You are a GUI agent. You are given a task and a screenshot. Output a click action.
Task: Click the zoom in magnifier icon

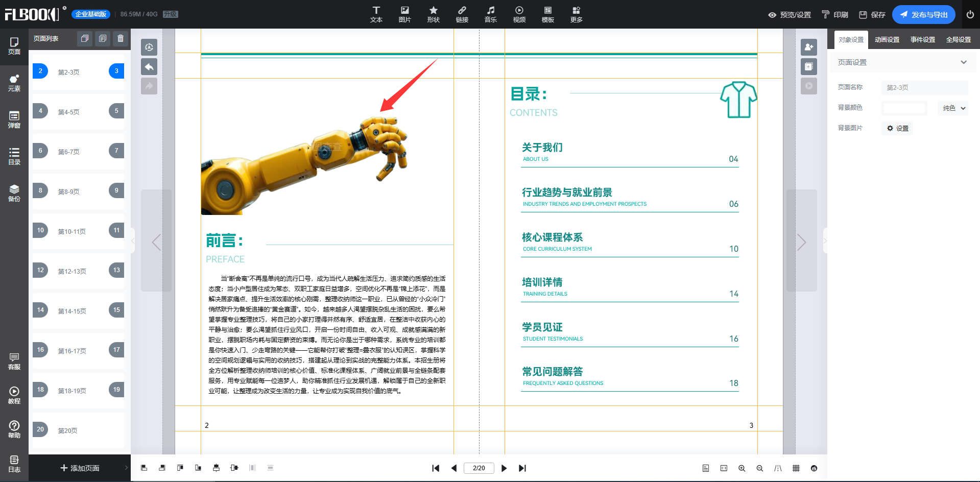[x=742, y=468]
